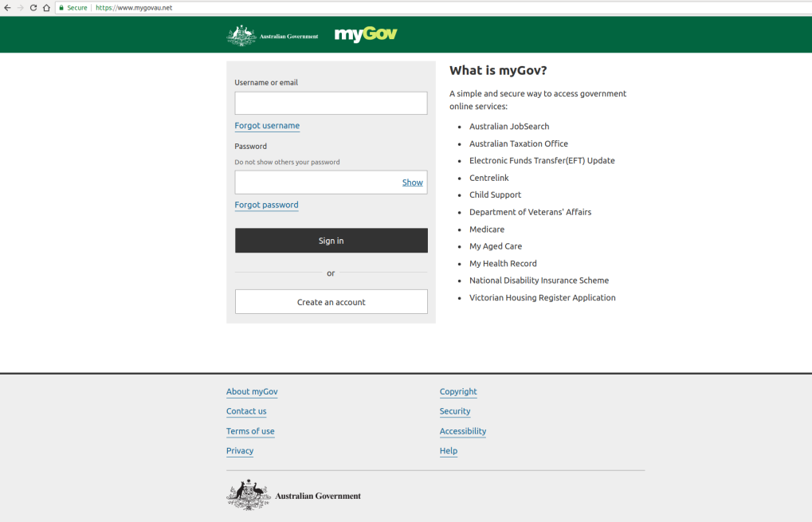The image size is (812, 522).
Task: Select 'Centrelink' list item
Action: click(x=488, y=178)
